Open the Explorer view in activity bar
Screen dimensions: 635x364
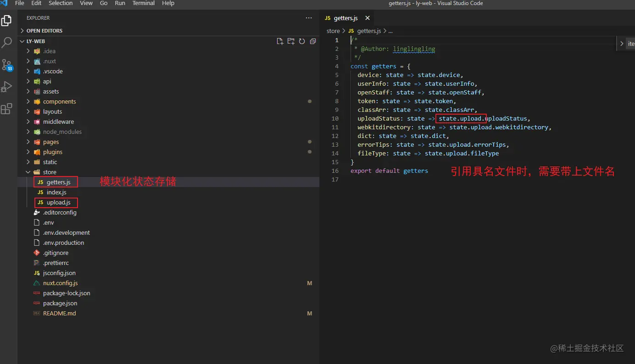click(x=6, y=21)
